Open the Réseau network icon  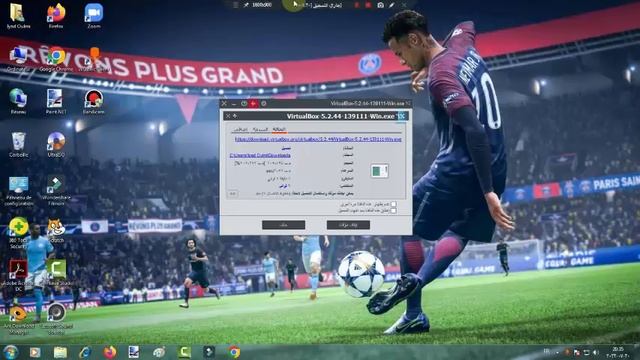tap(18, 101)
